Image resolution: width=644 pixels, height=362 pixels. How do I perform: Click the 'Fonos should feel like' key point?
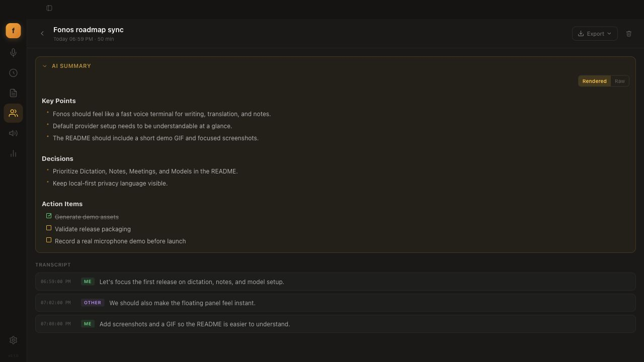tap(162, 114)
